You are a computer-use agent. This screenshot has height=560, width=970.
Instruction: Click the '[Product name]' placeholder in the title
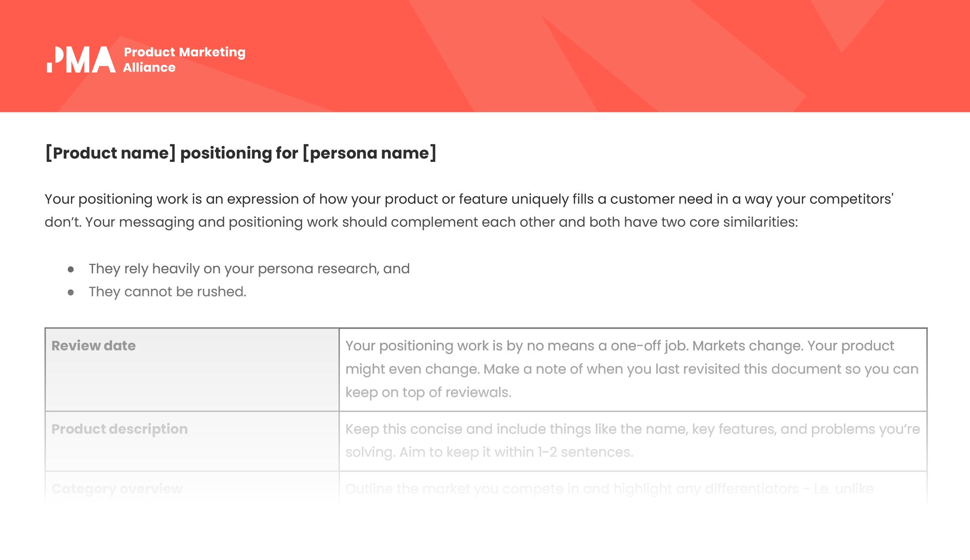tap(110, 153)
